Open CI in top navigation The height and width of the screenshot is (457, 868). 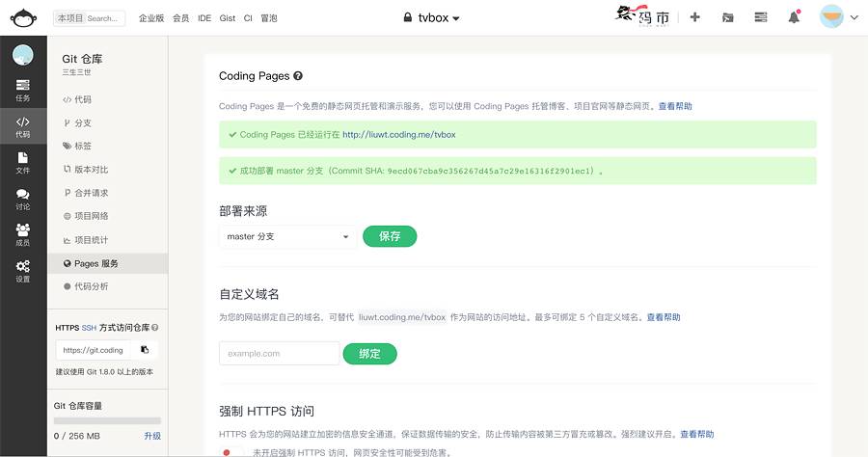pyautogui.click(x=248, y=18)
